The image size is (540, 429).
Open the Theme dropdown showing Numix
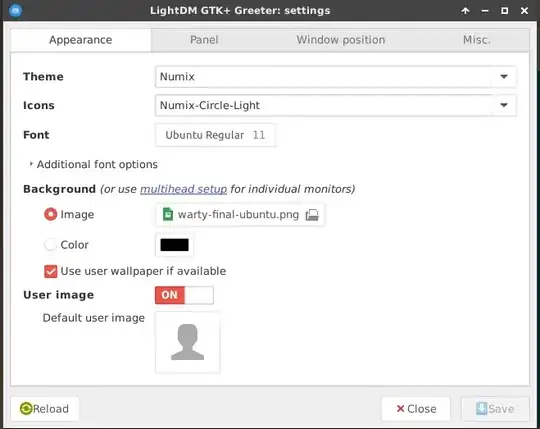tap(336, 76)
